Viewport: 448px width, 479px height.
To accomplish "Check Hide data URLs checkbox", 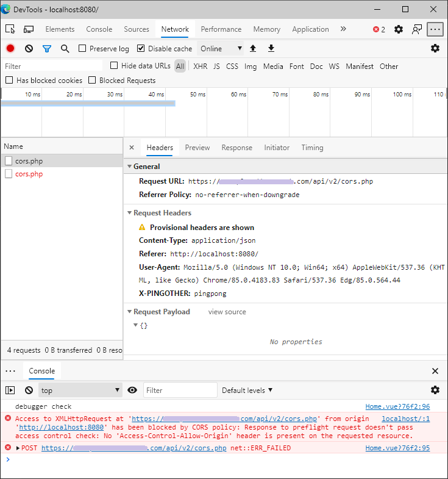I will pyautogui.click(x=114, y=65).
